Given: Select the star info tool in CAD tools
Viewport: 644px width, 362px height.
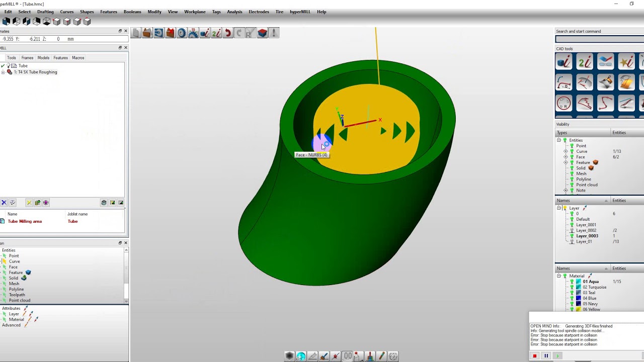Looking at the screenshot, I should pyautogui.click(x=626, y=62).
